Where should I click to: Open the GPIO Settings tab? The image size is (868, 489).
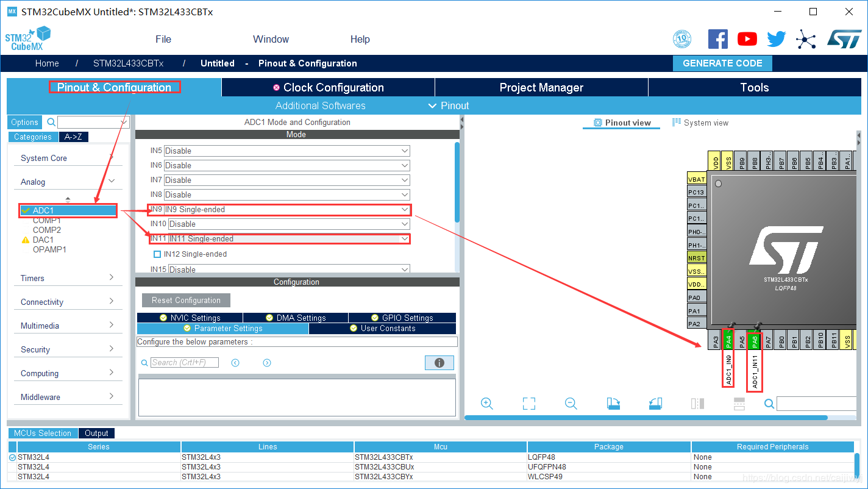(402, 318)
